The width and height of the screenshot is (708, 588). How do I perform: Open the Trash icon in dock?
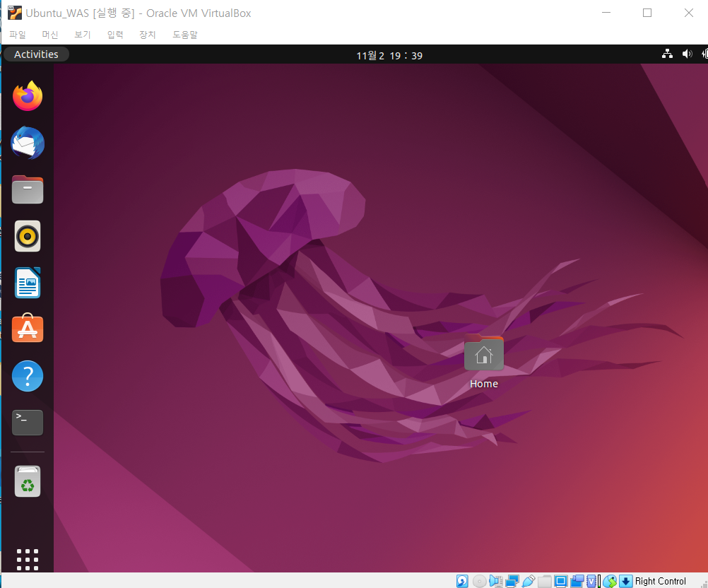point(28,481)
